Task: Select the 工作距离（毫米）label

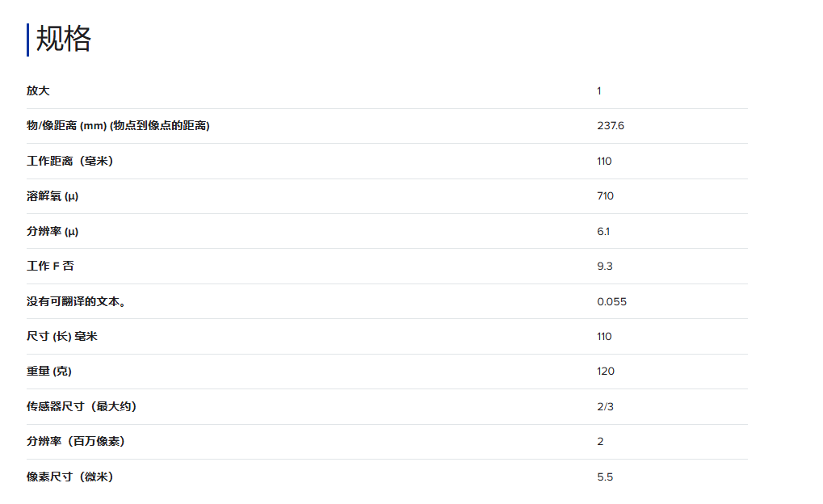Action: (69, 162)
